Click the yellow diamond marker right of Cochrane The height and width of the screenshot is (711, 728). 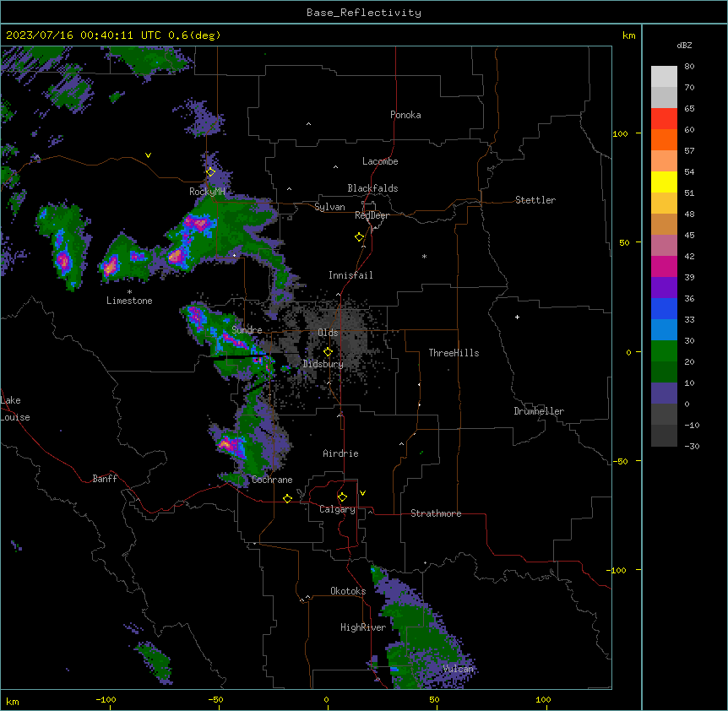click(287, 498)
